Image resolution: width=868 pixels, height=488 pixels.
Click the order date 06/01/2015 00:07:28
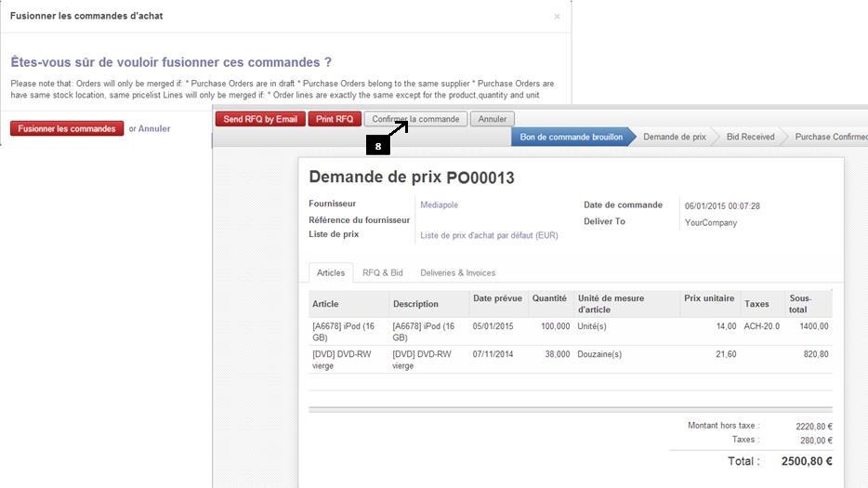point(722,206)
